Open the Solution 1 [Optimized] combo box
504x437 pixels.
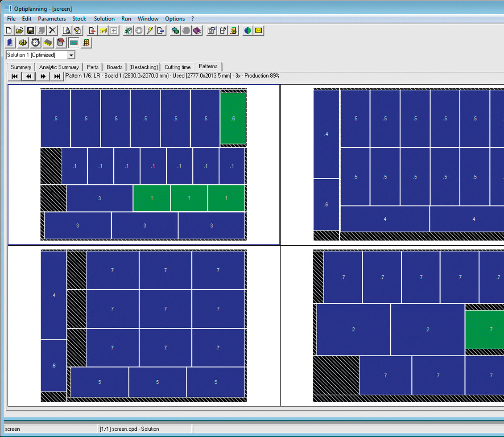coord(41,55)
